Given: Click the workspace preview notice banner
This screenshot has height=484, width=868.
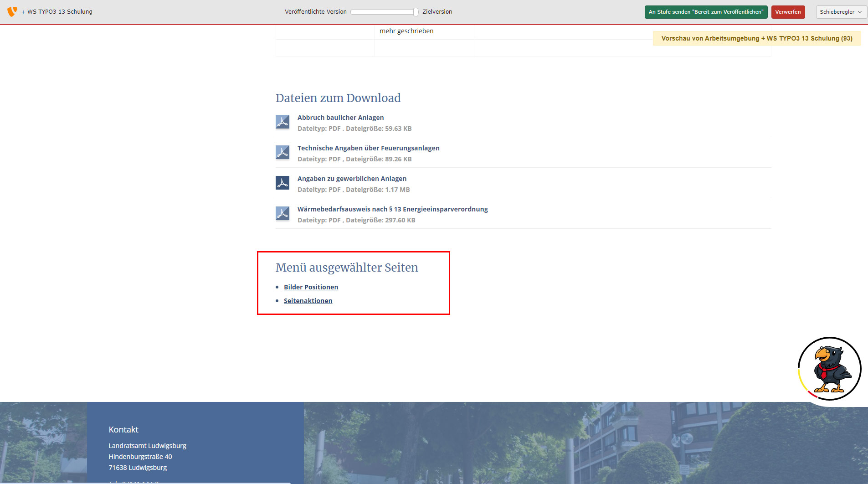Looking at the screenshot, I should tap(756, 38).
